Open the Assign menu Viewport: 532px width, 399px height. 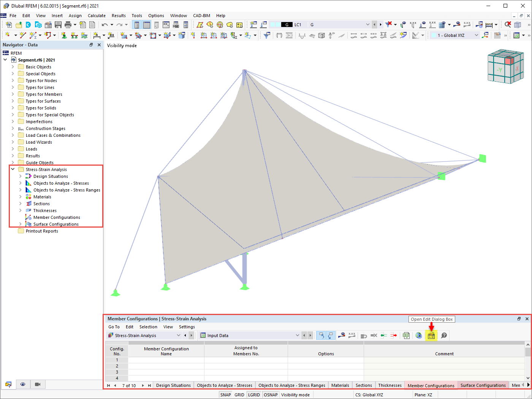(x=75, y=16)
